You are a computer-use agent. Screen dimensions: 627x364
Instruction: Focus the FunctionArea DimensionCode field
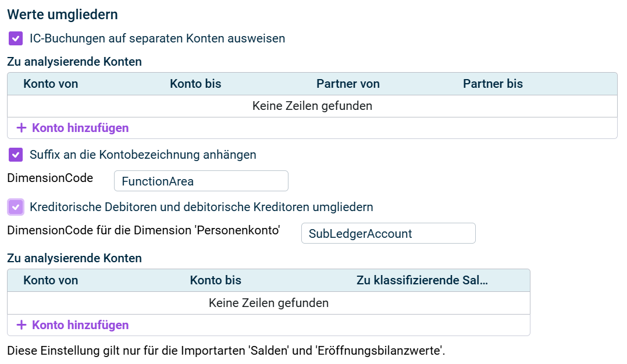(x=201, y=181)
